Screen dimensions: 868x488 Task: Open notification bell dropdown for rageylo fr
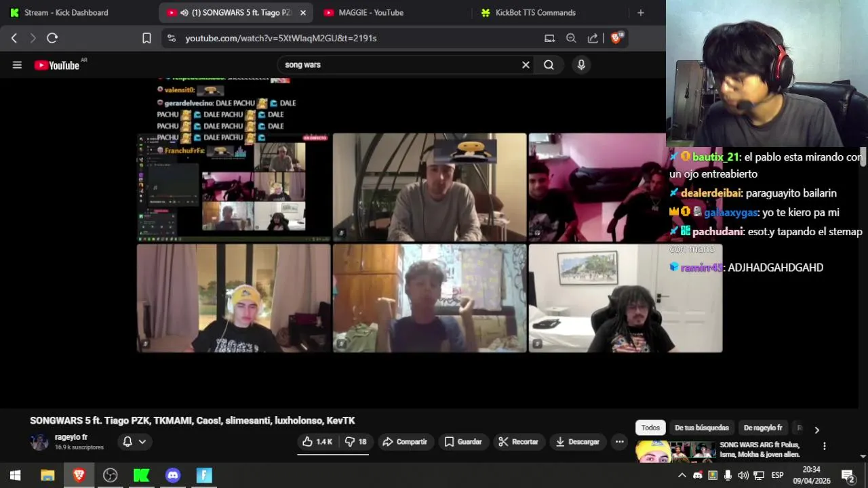pos(134,442)
